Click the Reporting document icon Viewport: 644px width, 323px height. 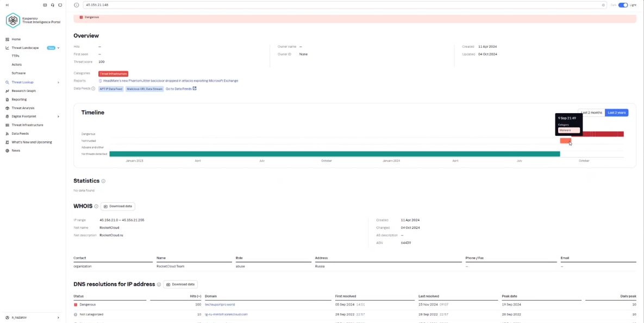pyautogui.click(x=8, y=100)
